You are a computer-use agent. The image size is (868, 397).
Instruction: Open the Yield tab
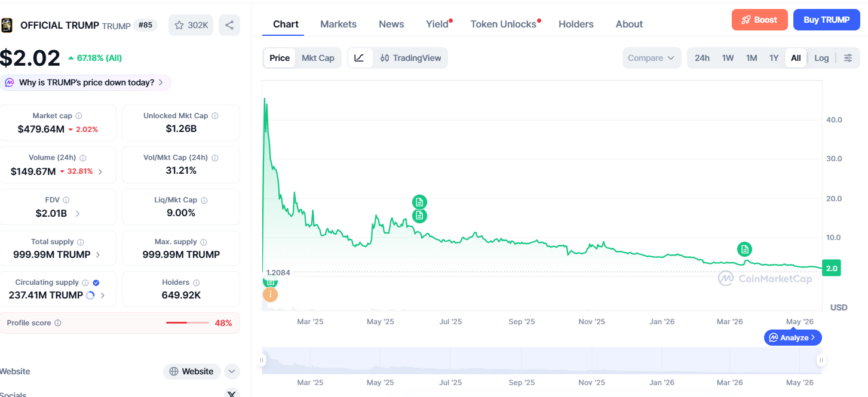pyautogui.click(x=437, y=24)
